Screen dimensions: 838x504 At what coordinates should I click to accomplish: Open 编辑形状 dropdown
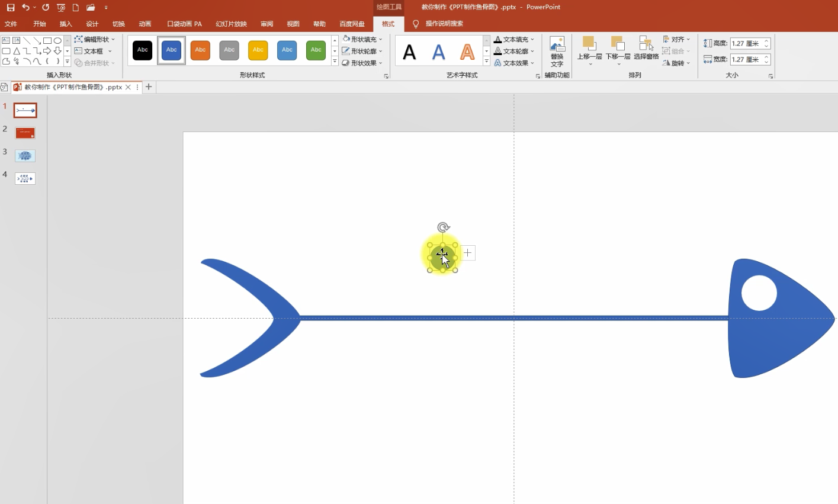tap(95, 40)
